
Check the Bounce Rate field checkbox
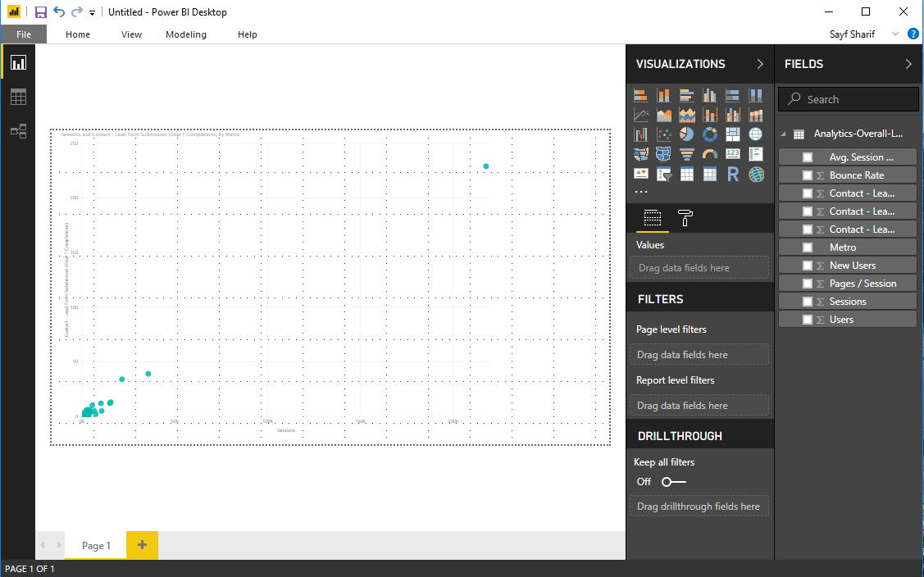808,175
